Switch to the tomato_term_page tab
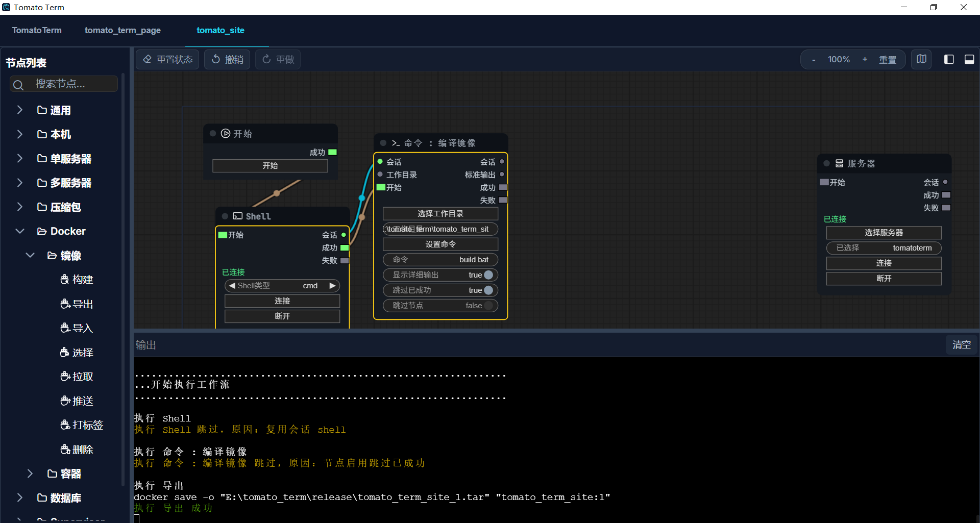The width and height of the screenshot is (980, 523). (122, 30)
